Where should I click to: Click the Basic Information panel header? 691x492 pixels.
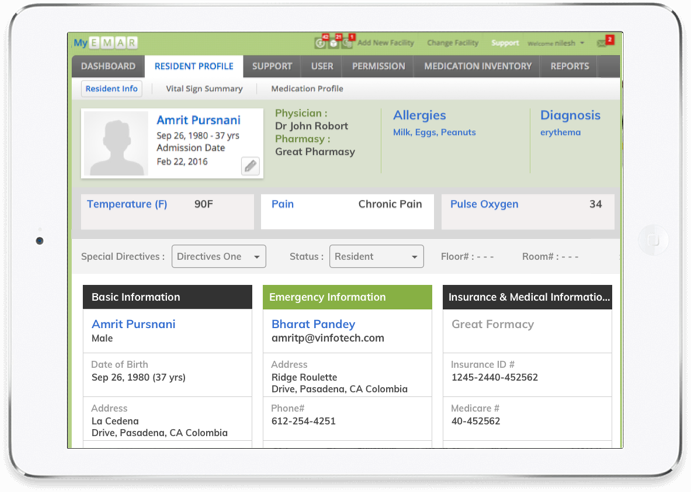click(x=167, y=297)
